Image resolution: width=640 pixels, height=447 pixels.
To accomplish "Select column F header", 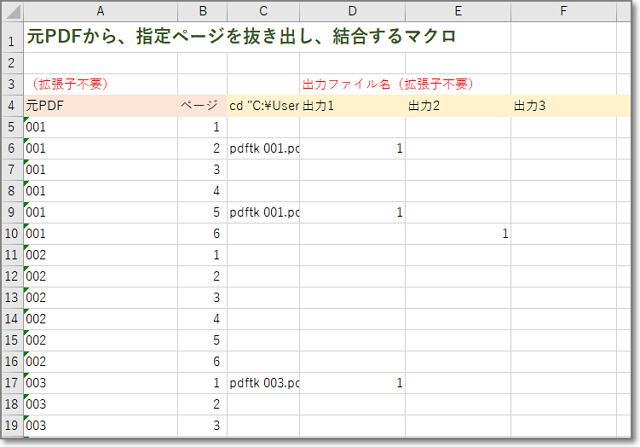I will coord(564,11).
